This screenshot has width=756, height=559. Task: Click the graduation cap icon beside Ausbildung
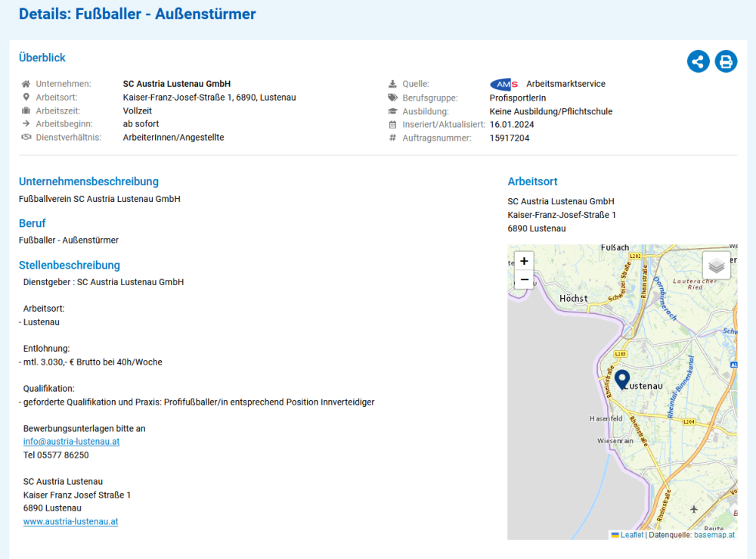point(392,111)
